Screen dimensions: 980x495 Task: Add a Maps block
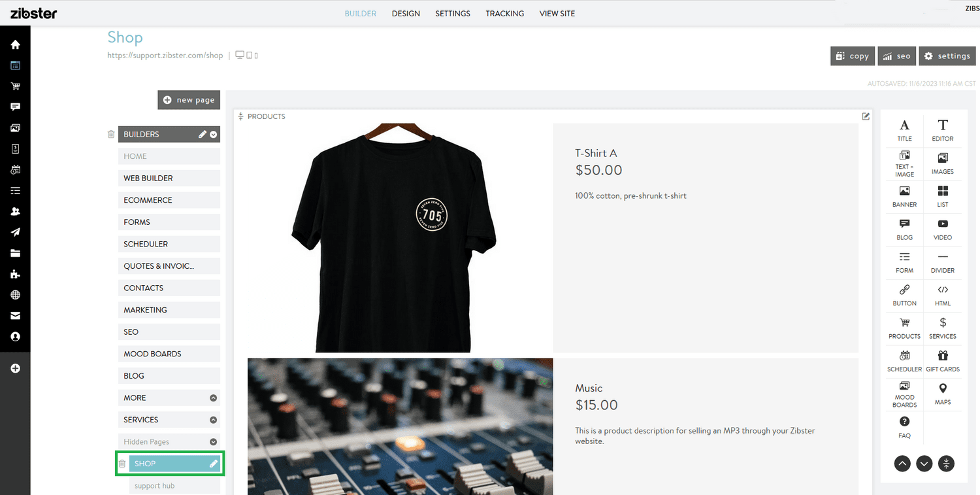point(943,394)
